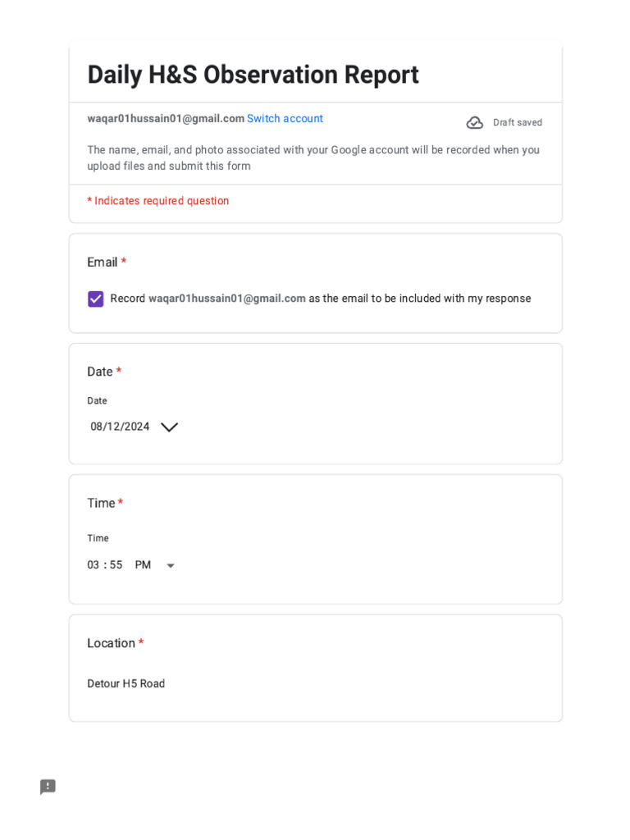The width and height of the screenshot is (630, 840).
Task: Open the date picker chevron
Action: (x=169, y=427)
